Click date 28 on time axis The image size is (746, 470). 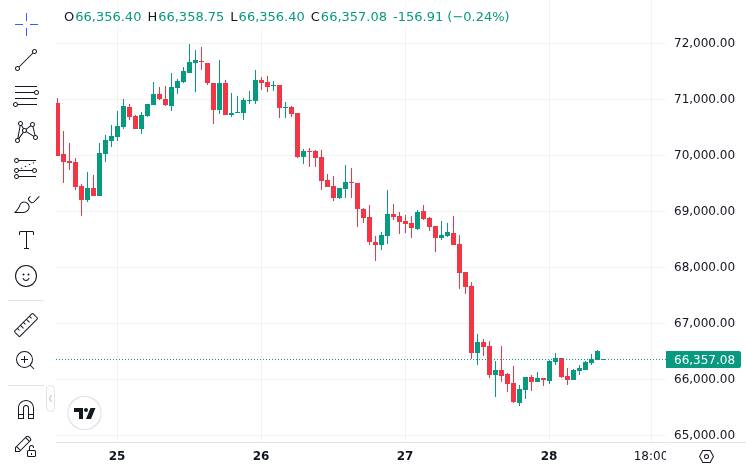(549, 456)
